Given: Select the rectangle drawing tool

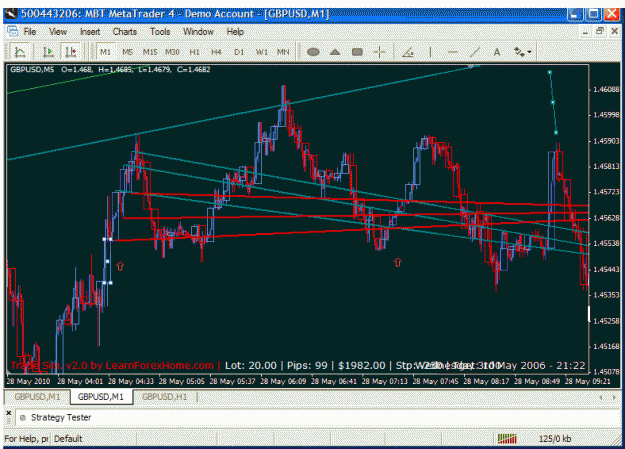Looking at the screenshot, I should 358,52.
